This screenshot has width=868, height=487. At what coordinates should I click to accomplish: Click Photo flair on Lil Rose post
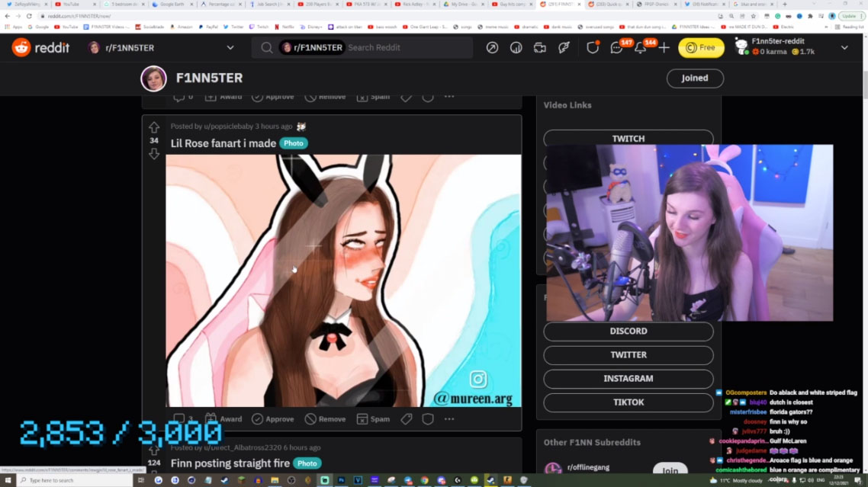point(294,143)
